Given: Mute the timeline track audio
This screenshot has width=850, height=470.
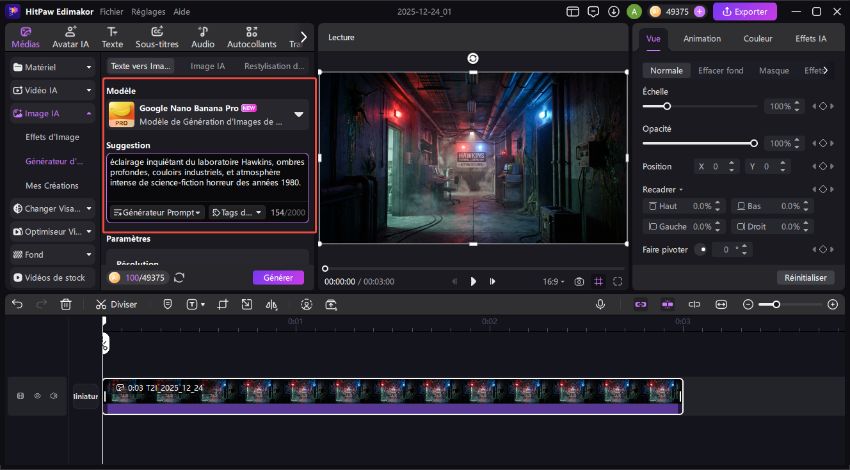Looking at the screenshot, I should (56, 396).
